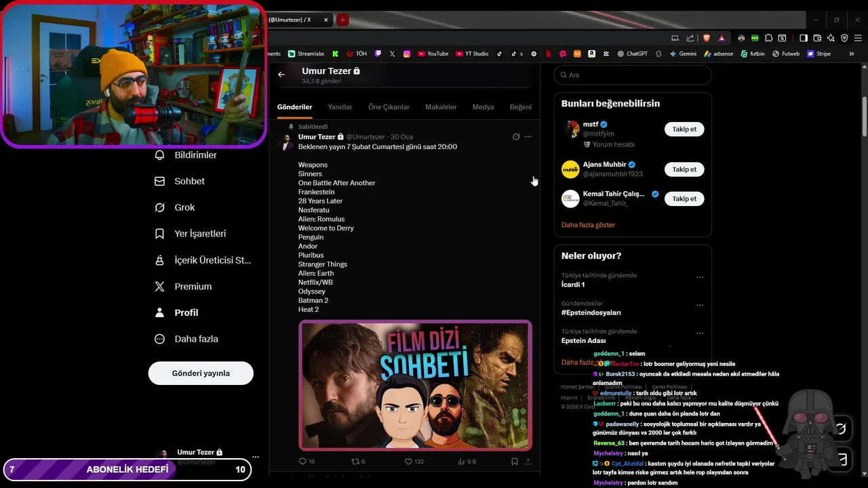Switch to Yanıtlar tab
The width and height of the screenshot is (868, 488).
click(x=340, y=107)
